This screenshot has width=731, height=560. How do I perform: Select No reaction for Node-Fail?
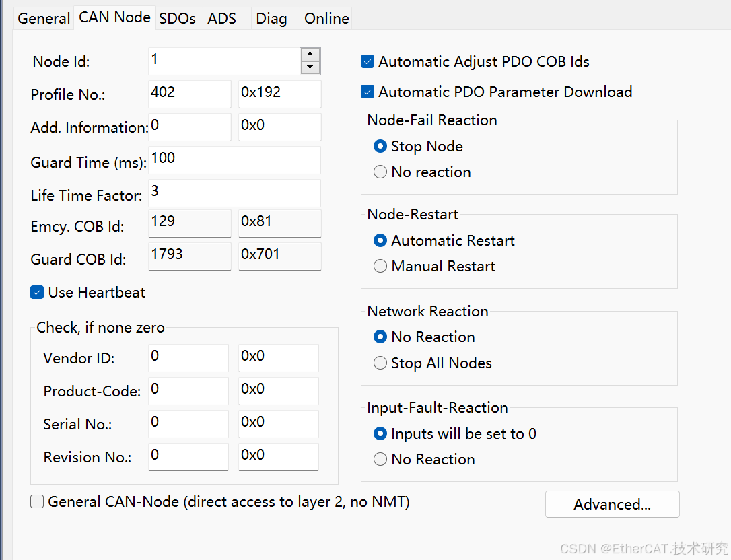coord(380,172)
